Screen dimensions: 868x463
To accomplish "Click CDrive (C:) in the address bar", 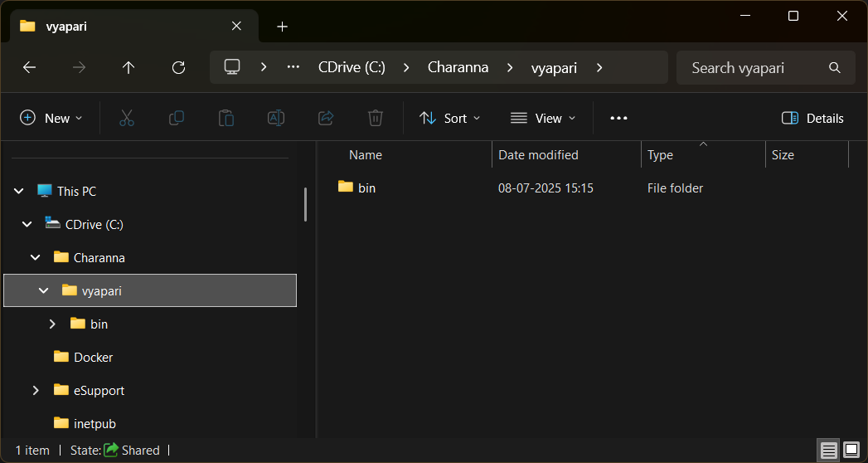I will pyautogui.click(x=352, y=67).
